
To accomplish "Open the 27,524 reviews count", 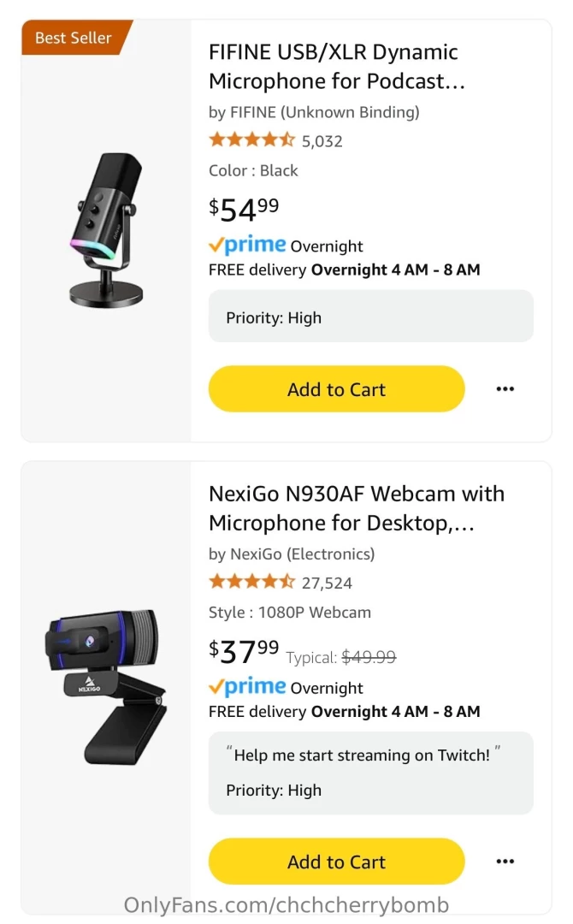I will [328, 583].
